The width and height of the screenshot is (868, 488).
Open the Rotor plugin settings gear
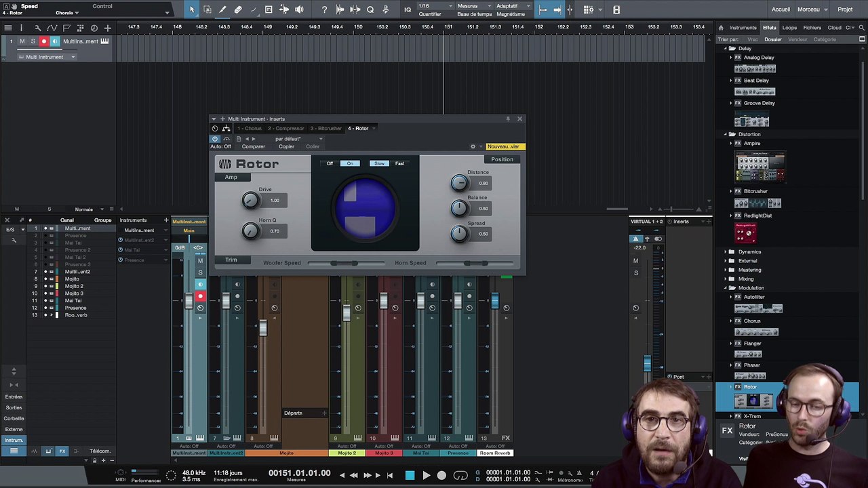pos(473,146)
